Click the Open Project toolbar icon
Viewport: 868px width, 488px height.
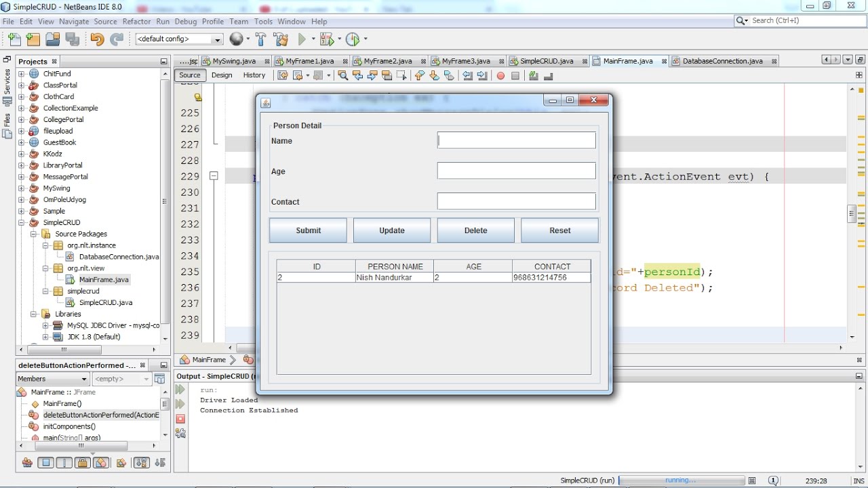[x=52, y=39]
